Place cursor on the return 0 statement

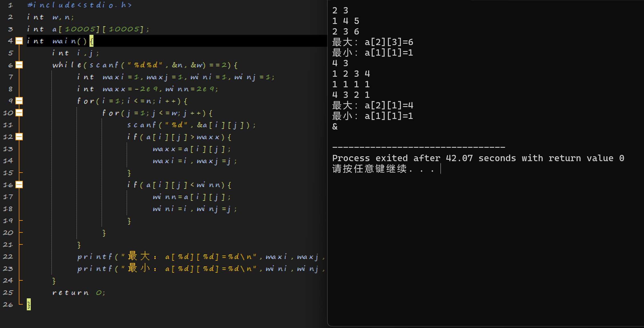click(79, 293)
